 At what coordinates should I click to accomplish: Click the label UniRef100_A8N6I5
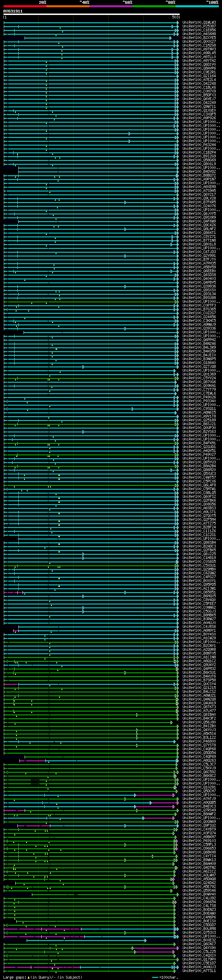199,412
